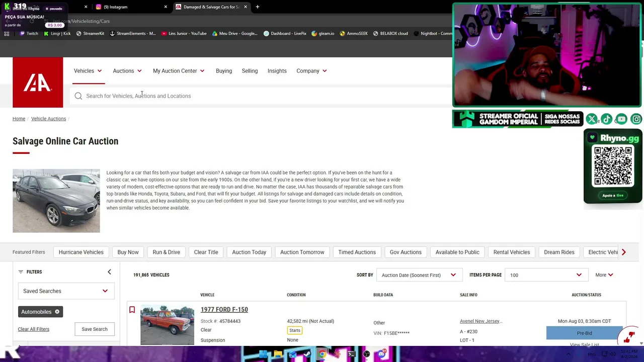Expand the Company menu

(x=311, y=71)
